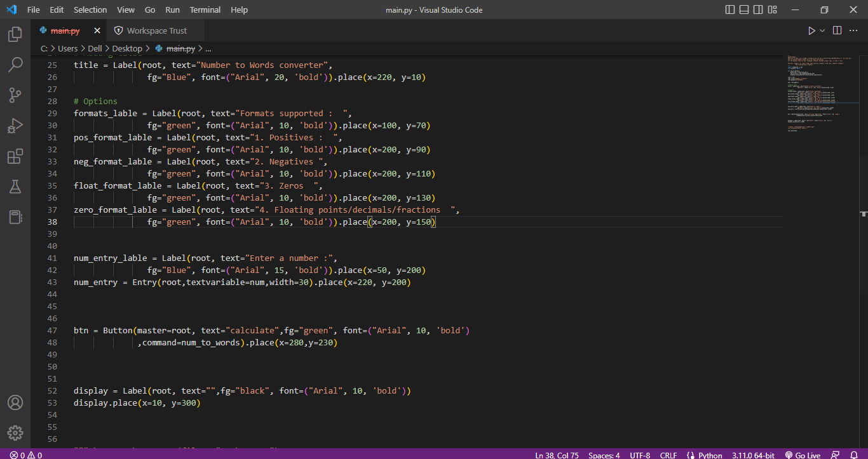Place cursor on the "# Options" comment

(95, 101)
